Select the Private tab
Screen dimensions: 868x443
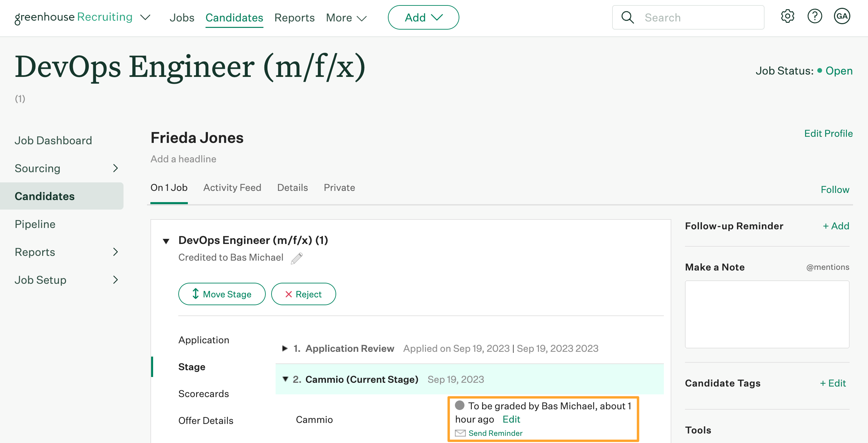pyautogui.click(x=339, y=187)
